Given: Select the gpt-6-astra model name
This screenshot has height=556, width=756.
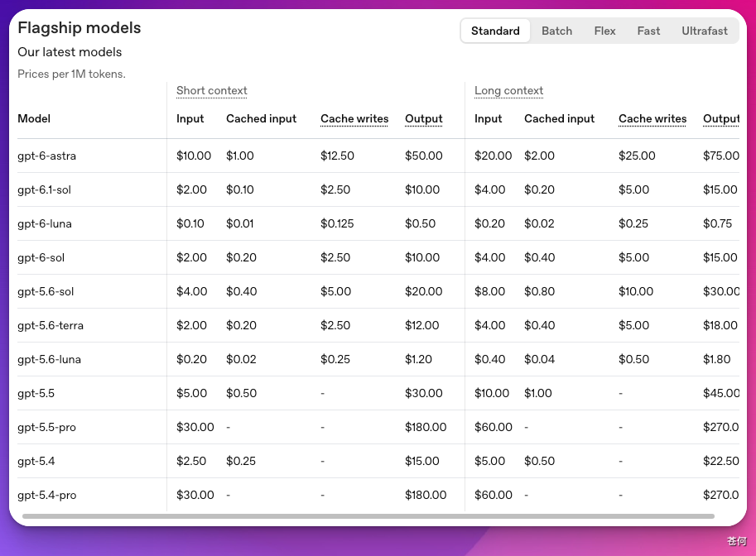Looking at the screenshot, I should pyautogui.click(x=46, y=156).
